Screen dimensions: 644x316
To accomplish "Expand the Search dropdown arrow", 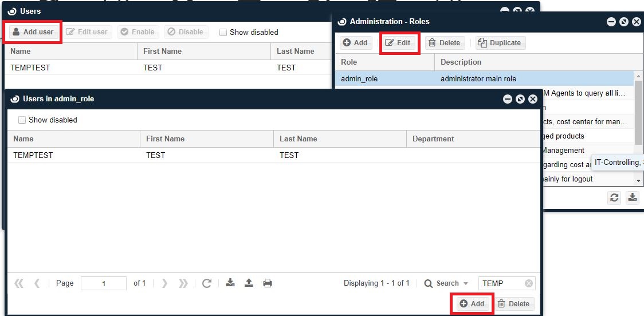I will pos(466,284).
